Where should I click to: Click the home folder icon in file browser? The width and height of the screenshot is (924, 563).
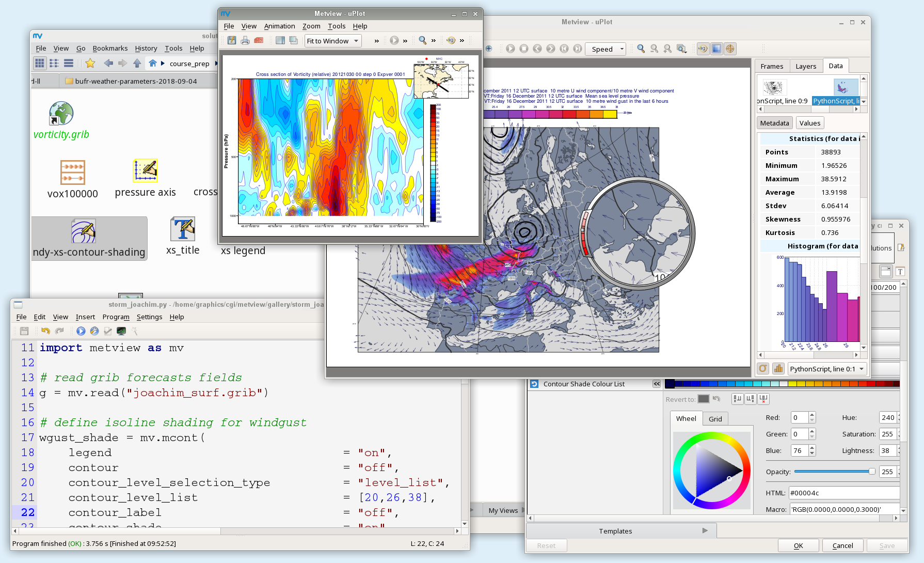tap(153, 63)
